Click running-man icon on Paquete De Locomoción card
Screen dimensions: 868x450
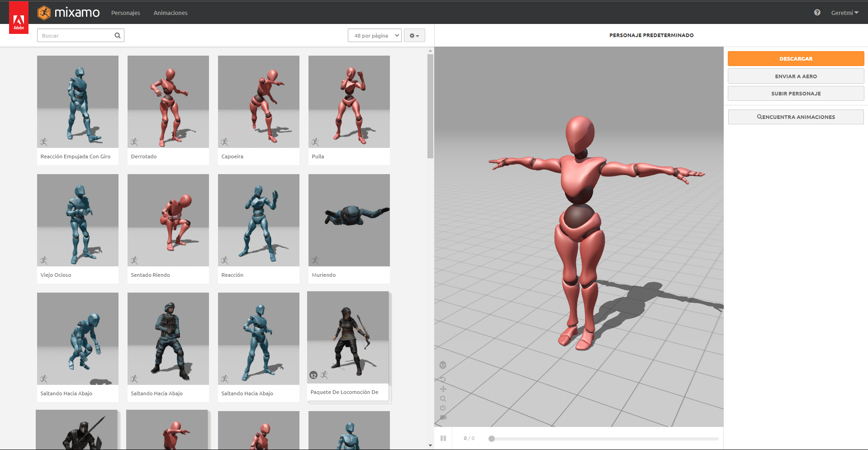click(x=324, y=375)
